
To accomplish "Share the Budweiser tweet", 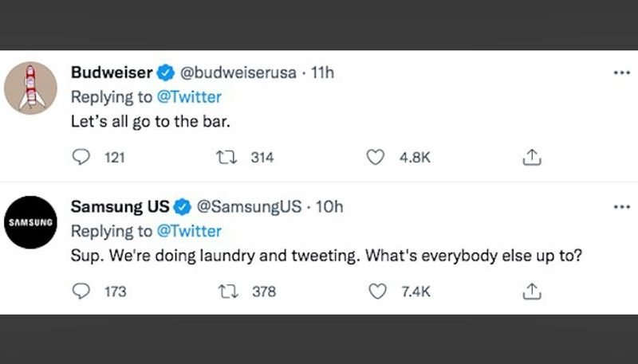I will coord(531,158).
